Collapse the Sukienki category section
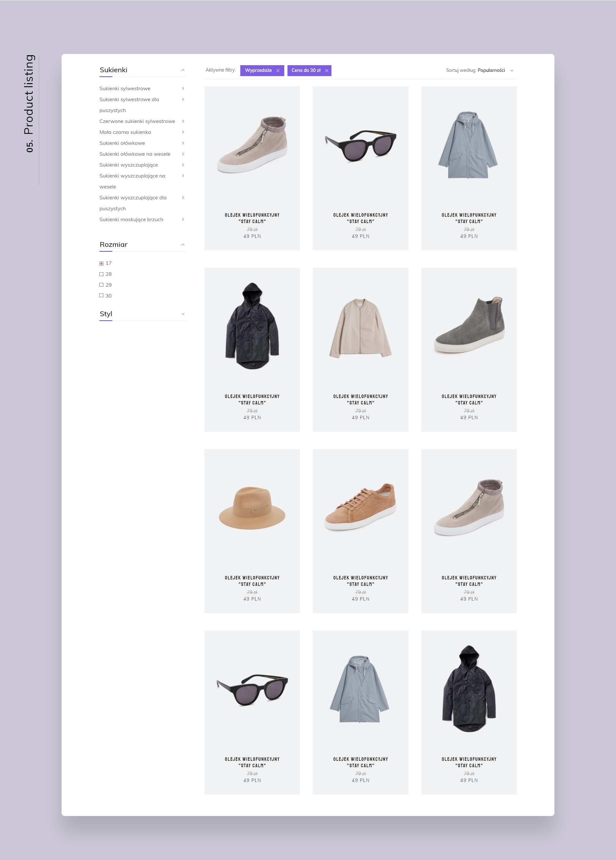Screen dimensions: 616x860 click(183, 70)
